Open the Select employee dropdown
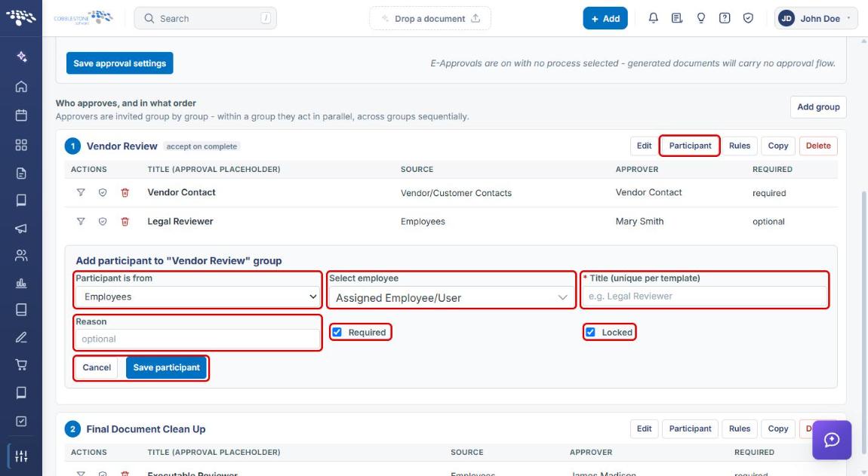 451,297
